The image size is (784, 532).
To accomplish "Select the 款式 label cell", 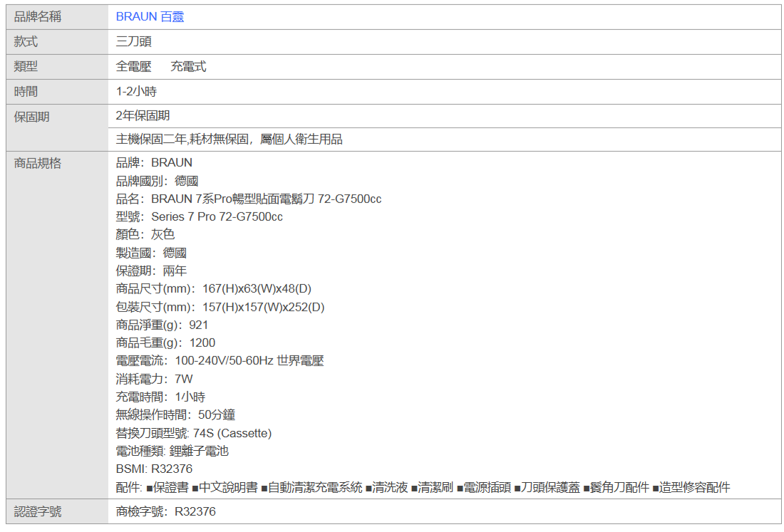I will pos(57,42).
